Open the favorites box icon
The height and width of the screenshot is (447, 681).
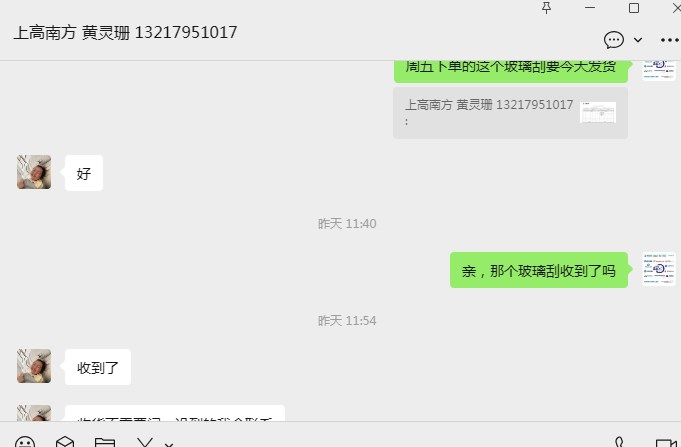(x=65, y=442)
